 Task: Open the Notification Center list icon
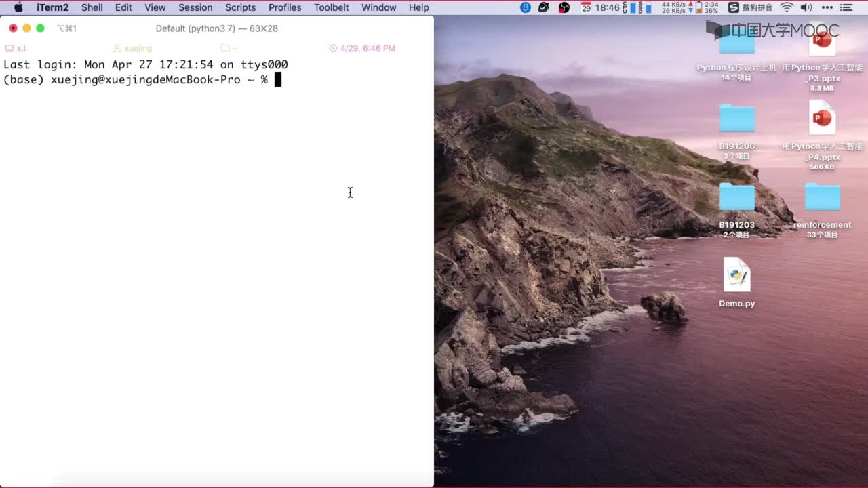(x=846, y=7)
